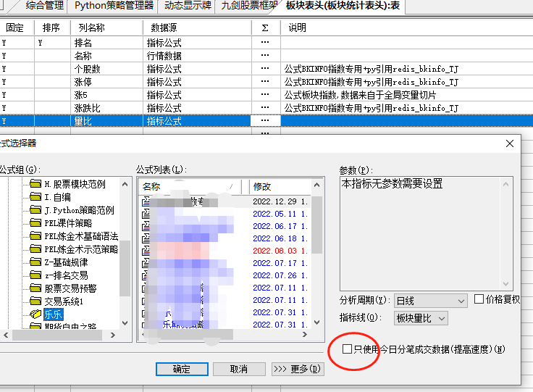Screen dimensions: 533x392
Task: Click formula icon dated 2022.07.17
Action: click(x=146, y=263)
